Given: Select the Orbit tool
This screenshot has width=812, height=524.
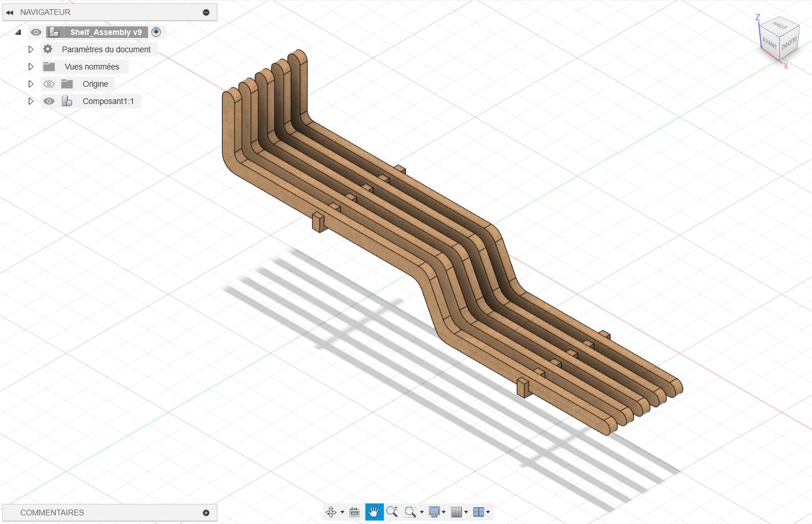Looking at the screenshot, I should tap(331, 512).
